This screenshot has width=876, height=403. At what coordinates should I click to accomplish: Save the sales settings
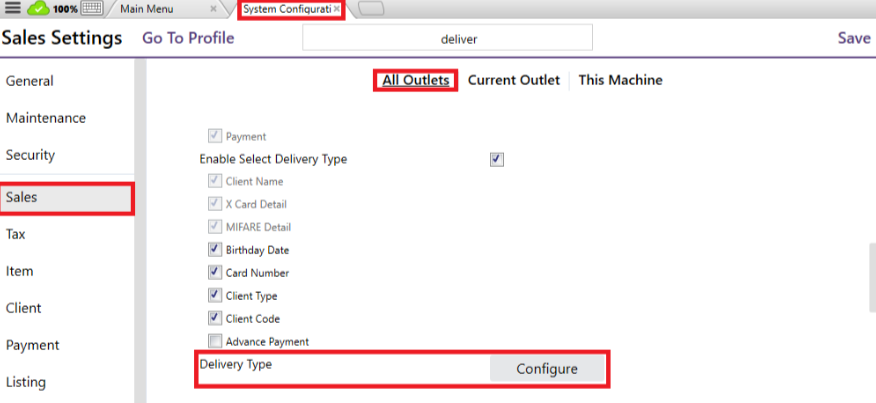coord(853,38)
